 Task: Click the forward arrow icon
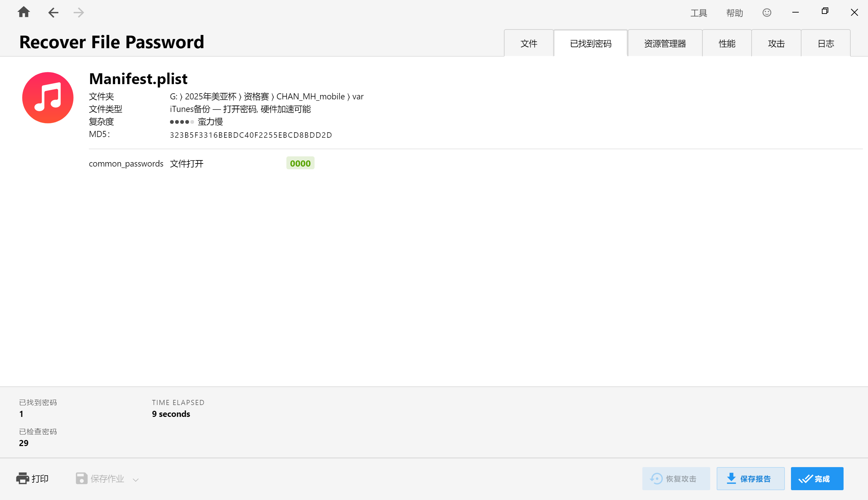(79, 13)
